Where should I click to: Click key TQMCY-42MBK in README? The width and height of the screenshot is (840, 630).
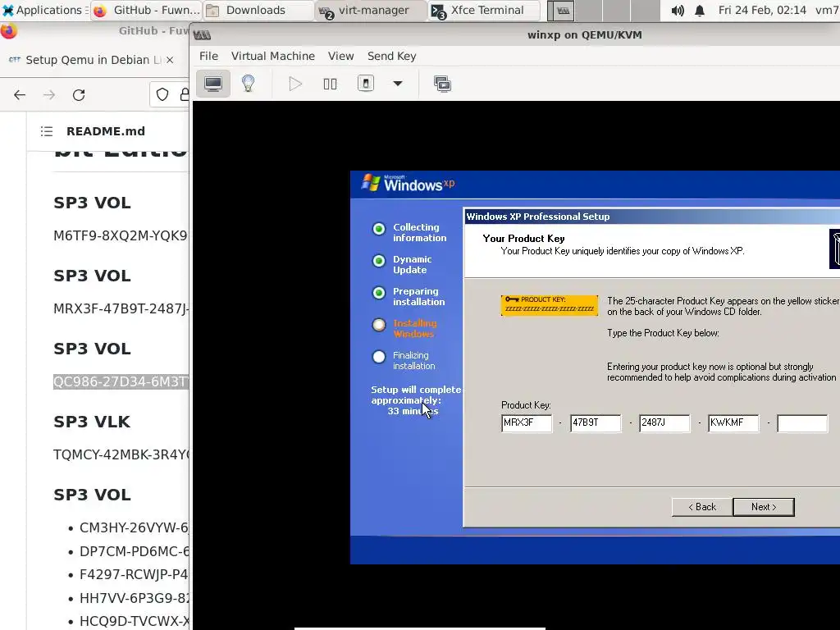121,454
